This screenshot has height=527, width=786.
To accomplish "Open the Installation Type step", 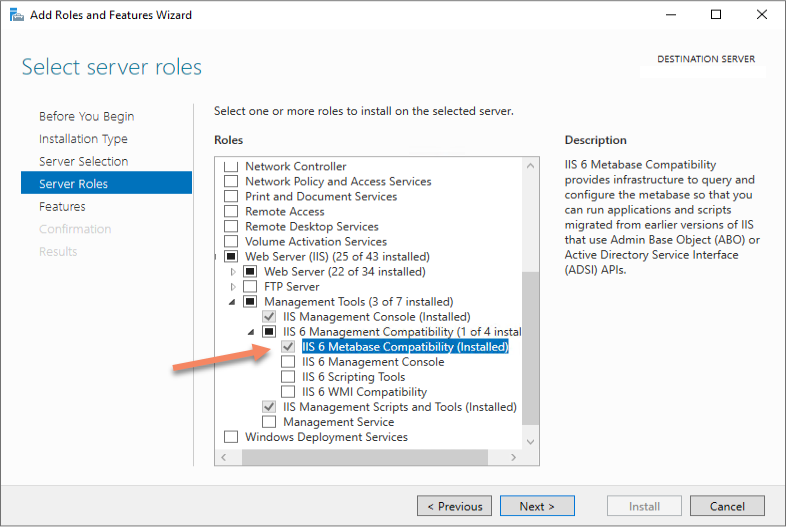I will tap(83, 139).
